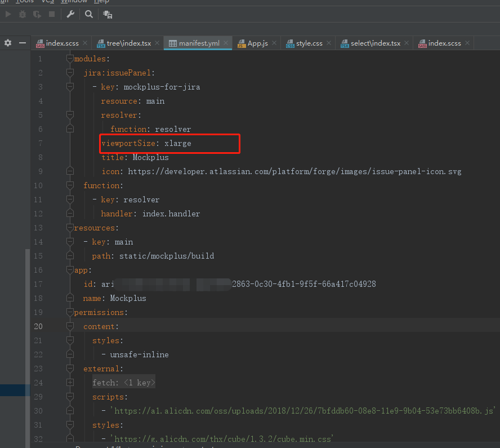Expand the folded fetch block on line 24
This screenshot has width=500, height=448.
tap(70, 382)
